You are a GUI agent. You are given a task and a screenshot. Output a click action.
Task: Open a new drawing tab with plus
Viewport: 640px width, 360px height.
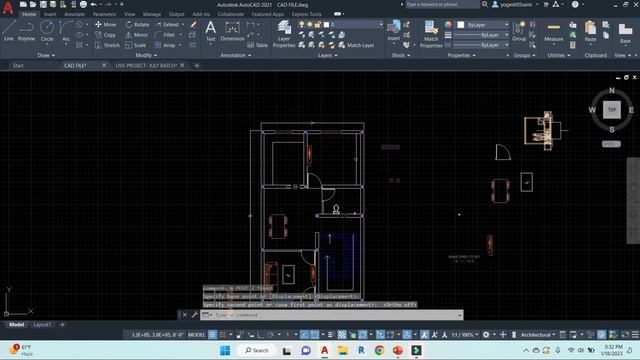click(x=197, y=65)
